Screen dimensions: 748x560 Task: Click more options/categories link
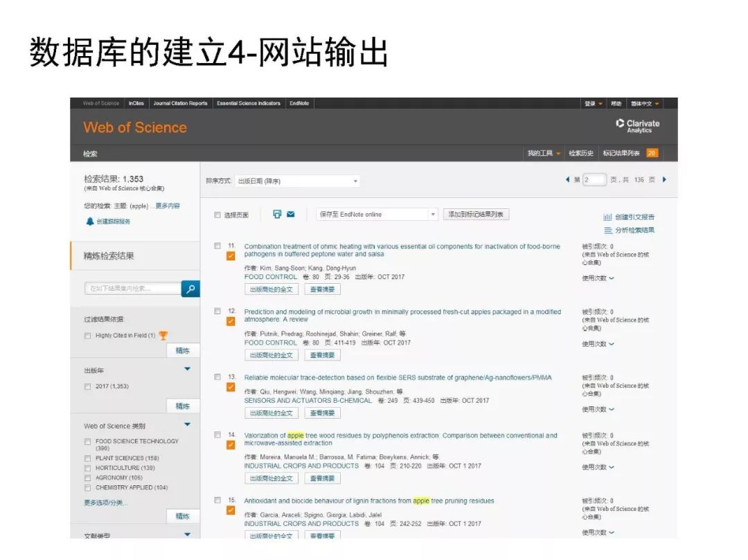pos(106,503)
